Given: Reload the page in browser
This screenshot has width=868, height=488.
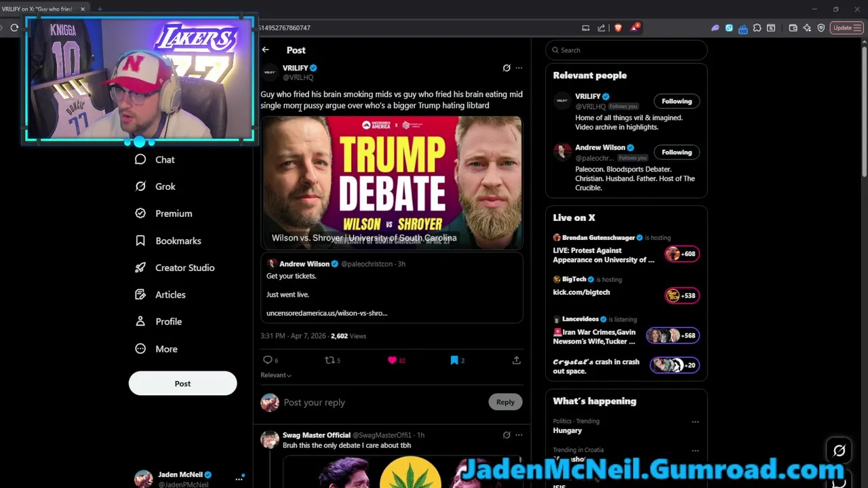Looking at the screenshot, I should [14, 28].
